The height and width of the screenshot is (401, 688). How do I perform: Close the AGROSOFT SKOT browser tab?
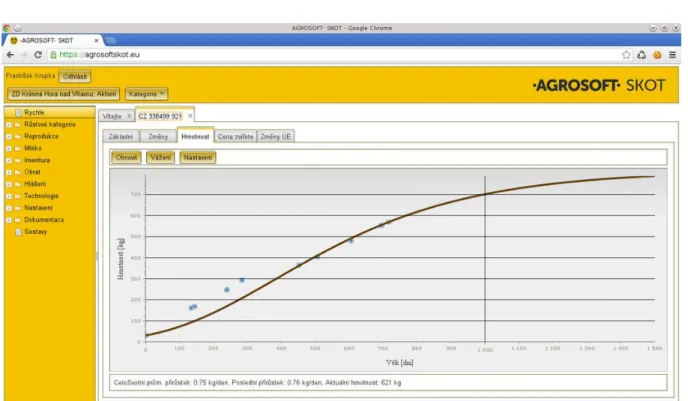pyautogui.click(x=96, y=40)
